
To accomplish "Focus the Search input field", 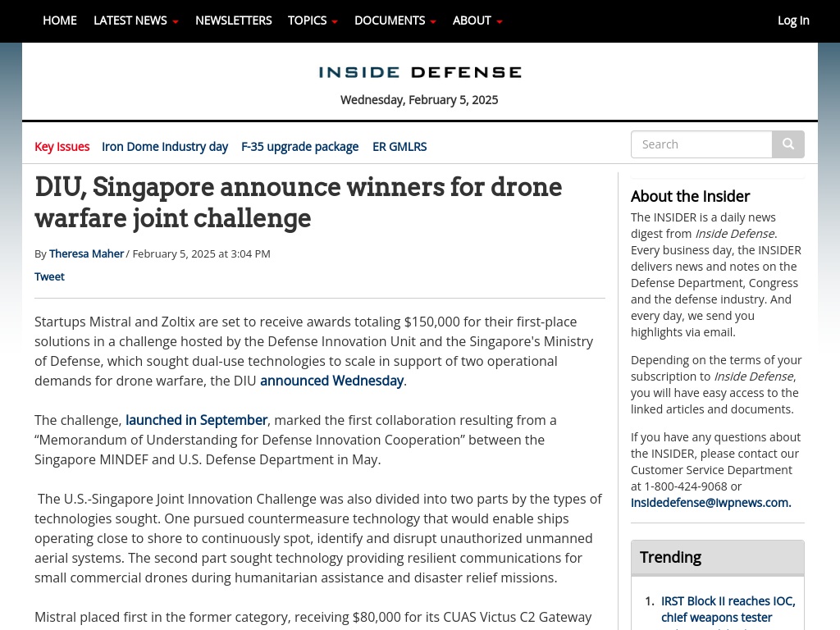I will [x=701, y=144].
